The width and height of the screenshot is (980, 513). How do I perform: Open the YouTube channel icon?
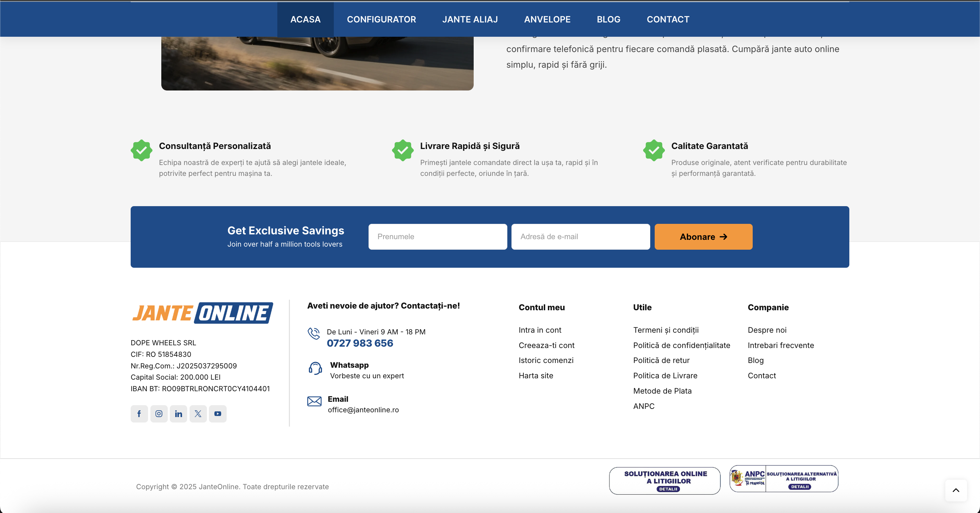(x=218, y=413)
